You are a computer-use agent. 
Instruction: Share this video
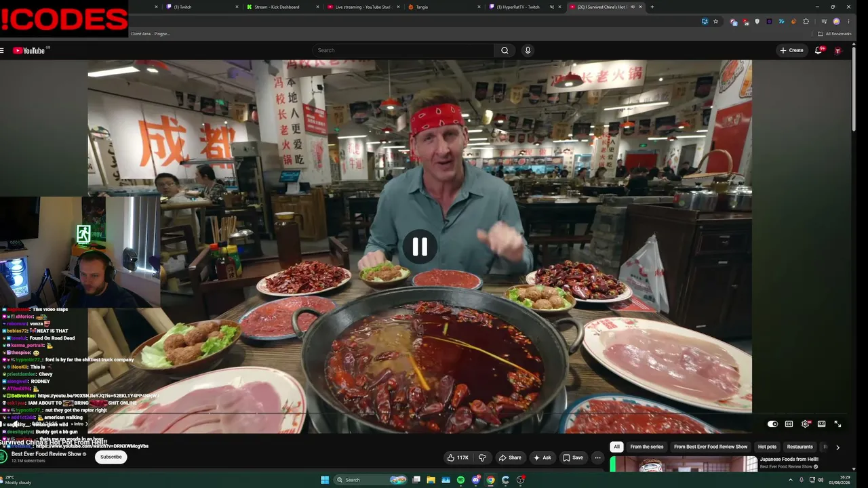point(509,457)
